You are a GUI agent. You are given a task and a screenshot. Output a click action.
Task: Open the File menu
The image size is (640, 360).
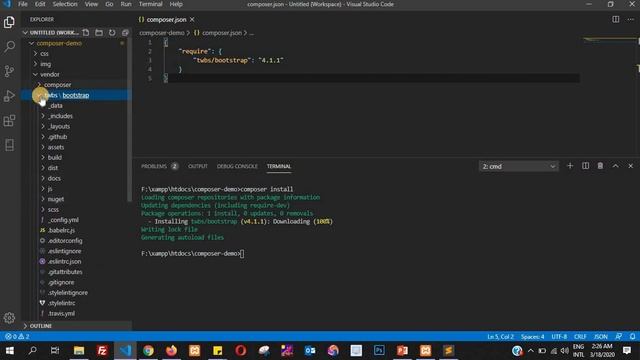[23, 4]
